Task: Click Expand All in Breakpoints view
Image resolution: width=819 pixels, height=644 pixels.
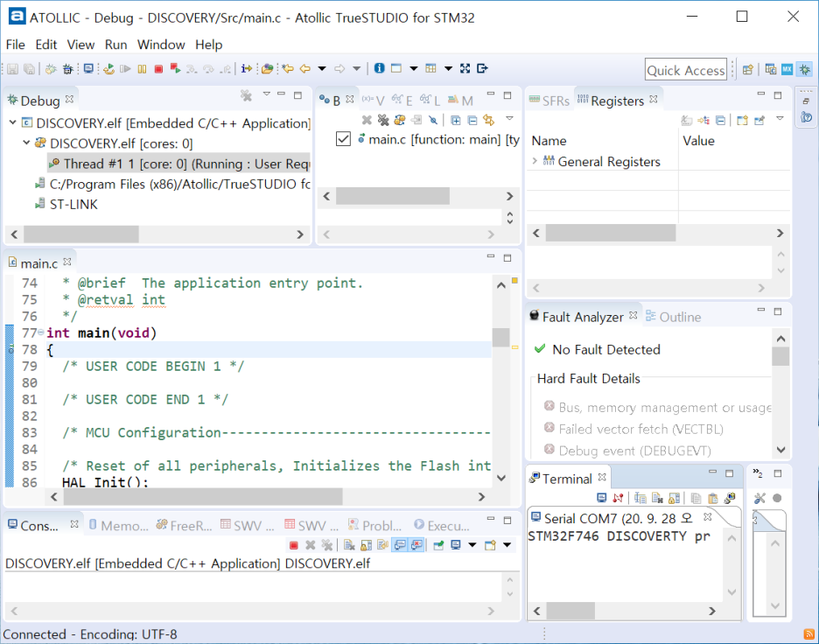Action: [x=456, y=121]
